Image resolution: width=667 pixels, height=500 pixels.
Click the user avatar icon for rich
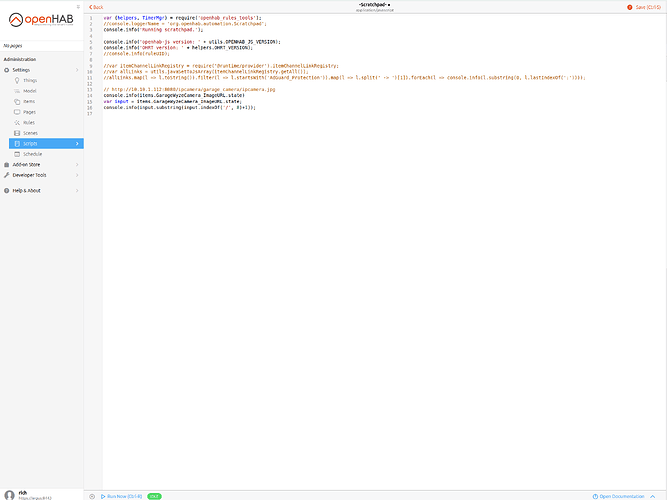click(x=9, y=494)
